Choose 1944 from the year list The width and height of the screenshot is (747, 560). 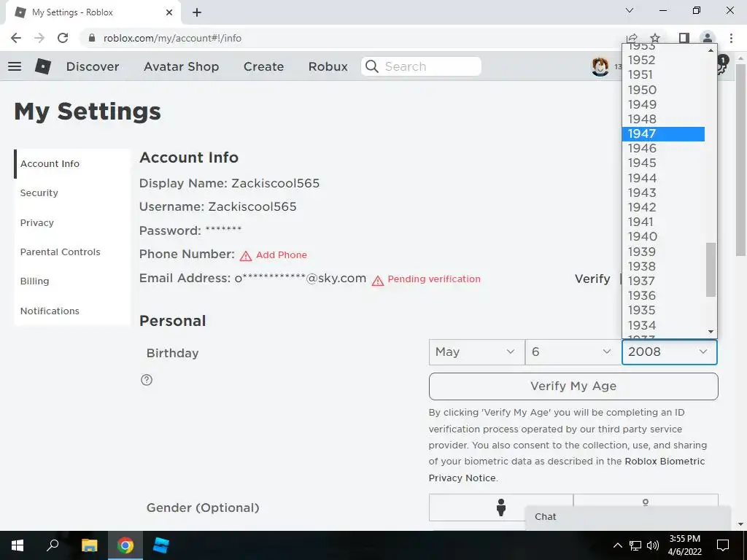pos(663,178)
